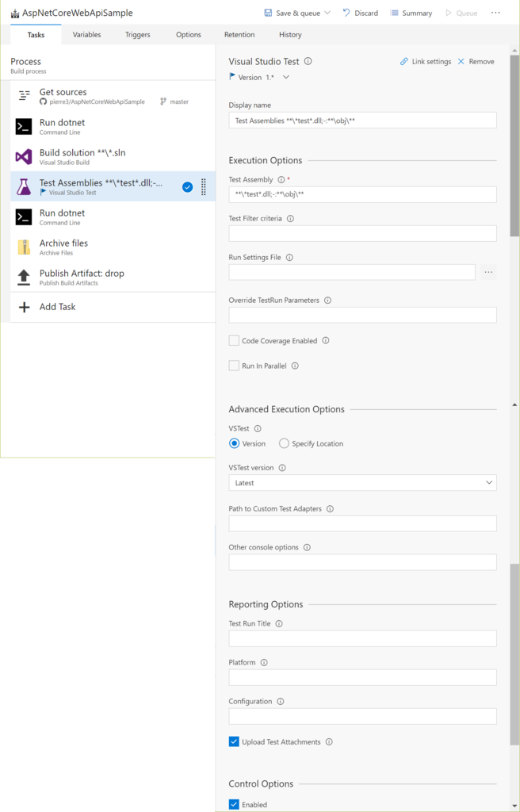Click info icon beside Run Settings File
520x812 pixels.
289,258
